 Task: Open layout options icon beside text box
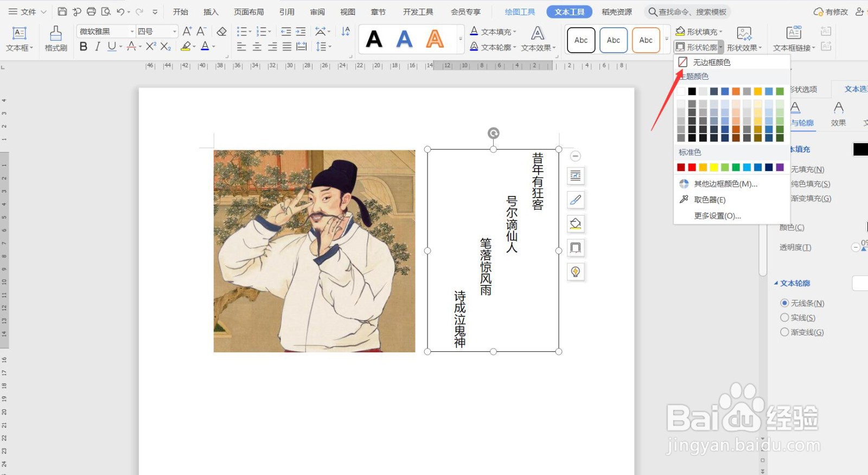pyautogui.click(x=576, y=176)
